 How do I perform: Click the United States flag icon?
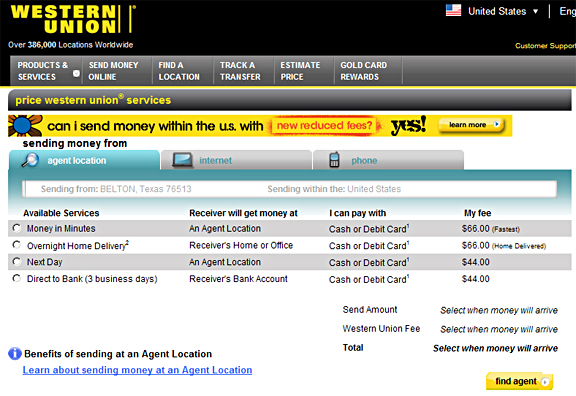click(453, 10)
